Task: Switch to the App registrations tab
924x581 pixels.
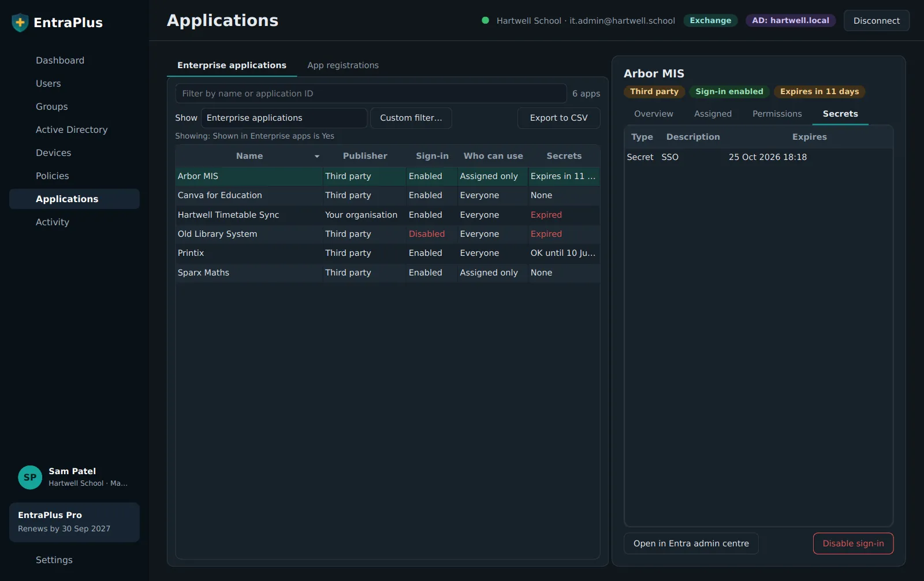Action: click(343, 65)
